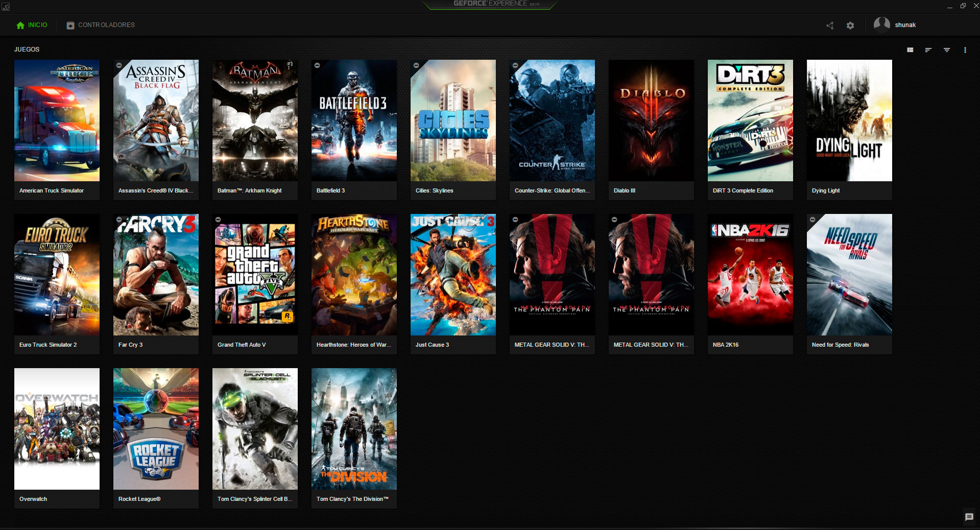Open the settings gear icon
This screenshot has width=980, height=530.
(x=850, y=25)
